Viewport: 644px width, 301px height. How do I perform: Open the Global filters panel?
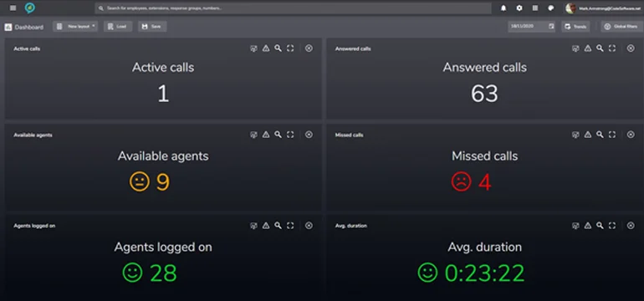[621, 27]
